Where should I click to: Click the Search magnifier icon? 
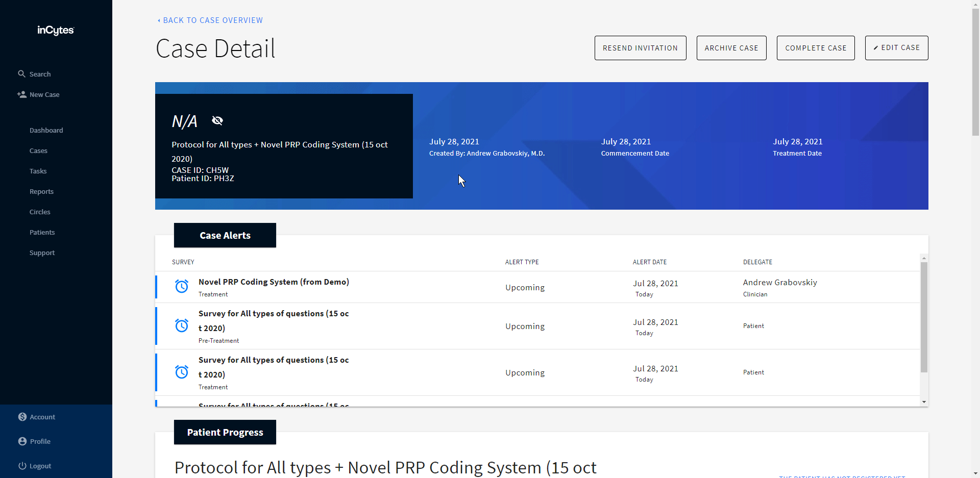(x=21, y=74)
